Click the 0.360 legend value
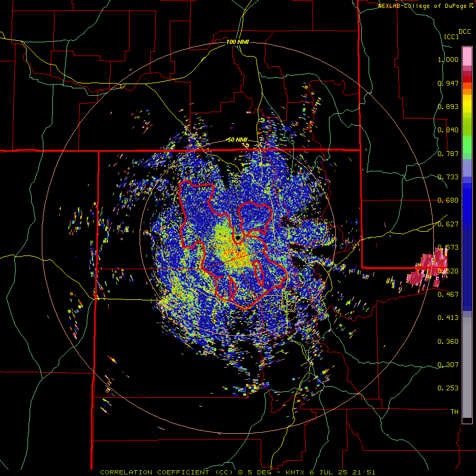This screenshot has width=476, height=476. tap(448, 342)
